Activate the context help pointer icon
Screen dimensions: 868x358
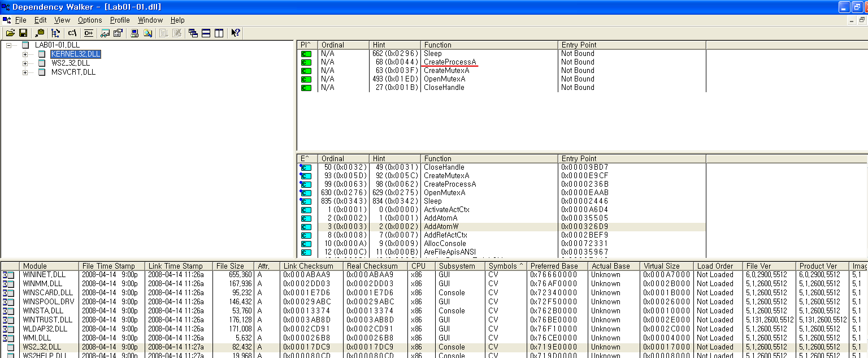pyautogui.click(x=236, y=33)
